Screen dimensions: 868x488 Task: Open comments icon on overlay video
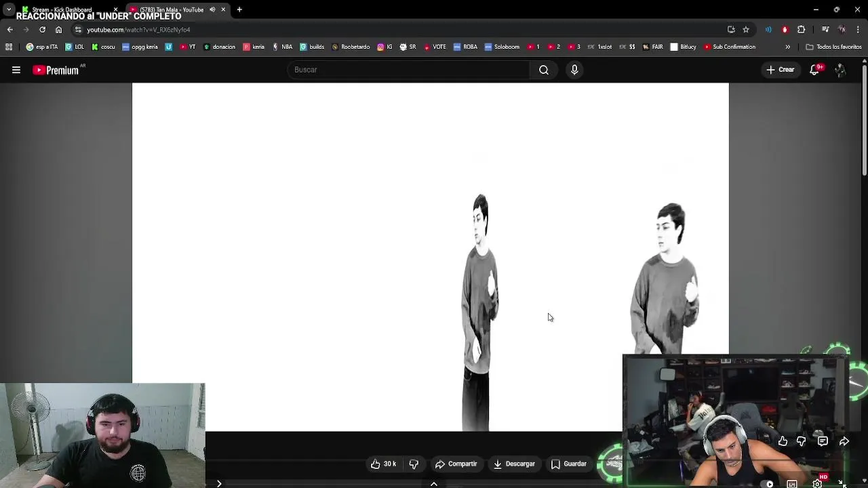(x=823, y=441)
